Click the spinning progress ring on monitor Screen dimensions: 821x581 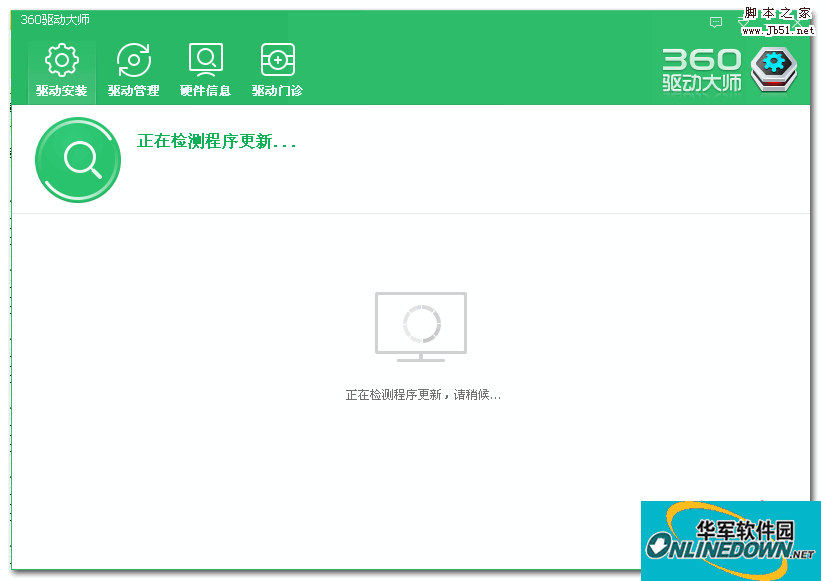click(421, 322)
